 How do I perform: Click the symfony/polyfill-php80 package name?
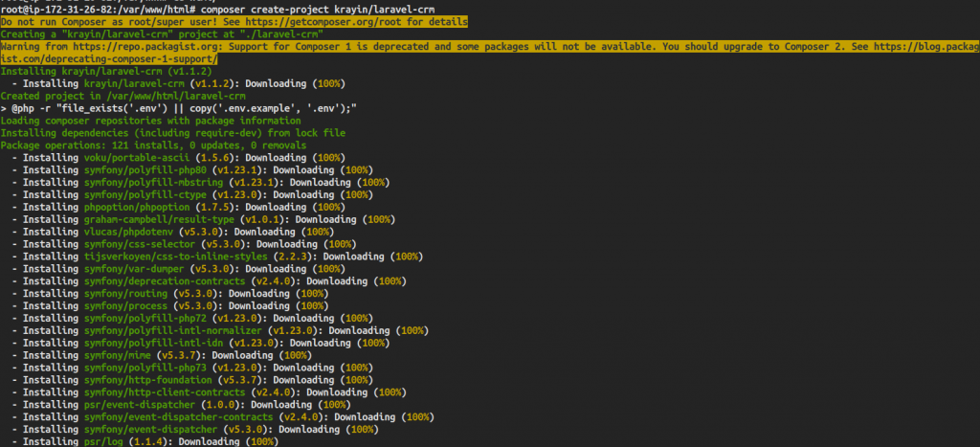point(145,170)
